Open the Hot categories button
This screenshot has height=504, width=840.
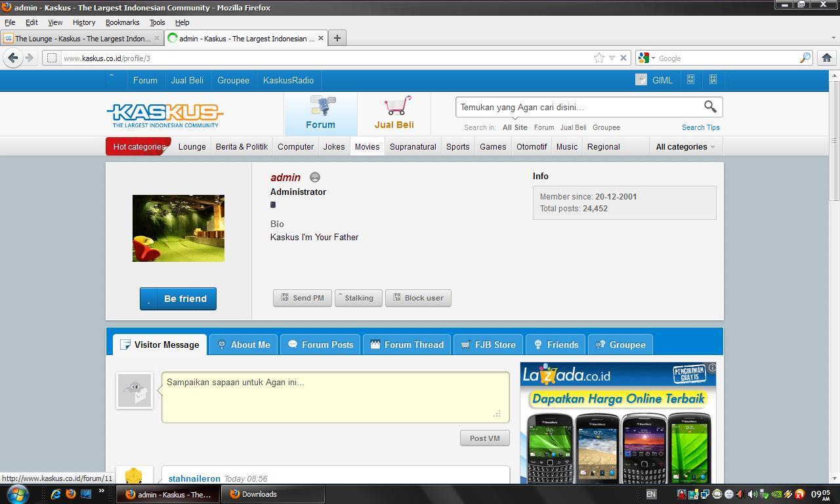[138, 146]
